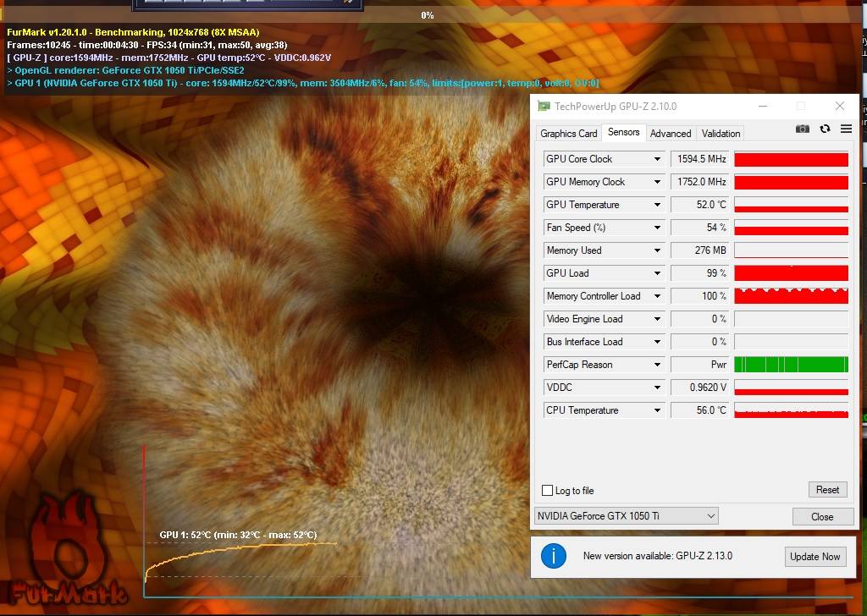Viewport: 867px width, 616px height.
Task: Open the Fan Speed (%) dropdown arrow
Action: pyautogui.click(x=657, y=228)
